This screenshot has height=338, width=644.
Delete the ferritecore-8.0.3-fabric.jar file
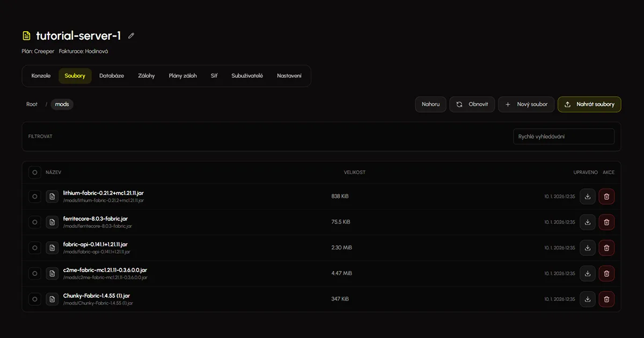click(606, 222)
